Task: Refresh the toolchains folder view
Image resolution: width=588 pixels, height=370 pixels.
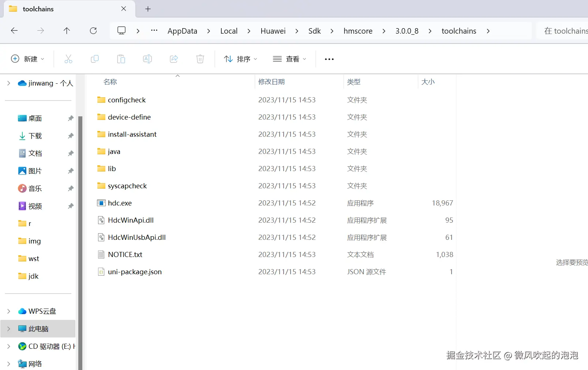Action: (93, 31)
